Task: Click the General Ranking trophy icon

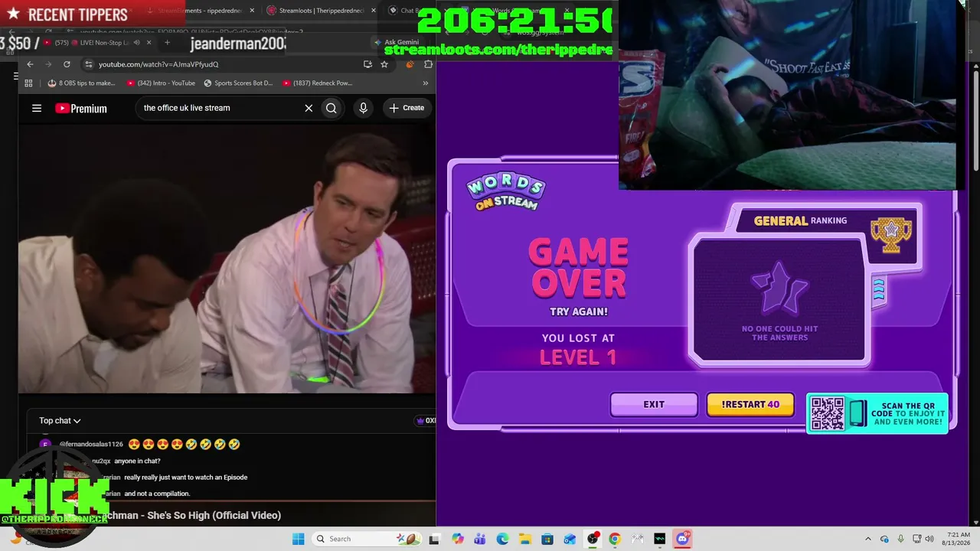Action: click(891, 234)
